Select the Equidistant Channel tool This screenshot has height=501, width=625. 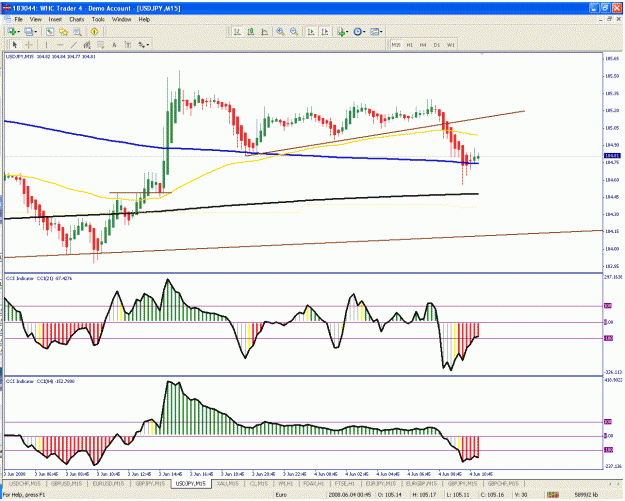point(87,45)
